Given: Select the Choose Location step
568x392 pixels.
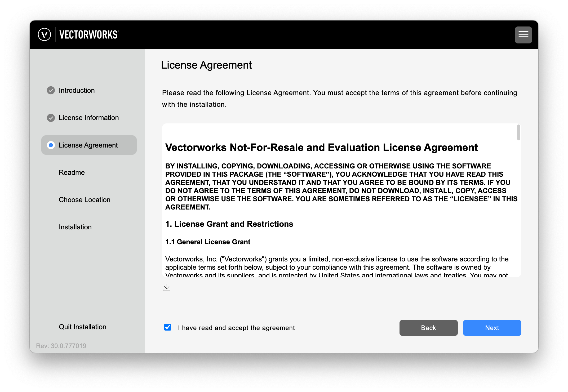Looking at the screenshot, I should click(x=85, y=200).
